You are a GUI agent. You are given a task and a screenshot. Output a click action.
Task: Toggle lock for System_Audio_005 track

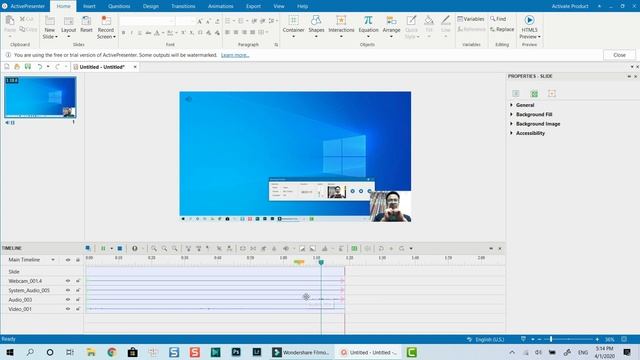point(78,290)
